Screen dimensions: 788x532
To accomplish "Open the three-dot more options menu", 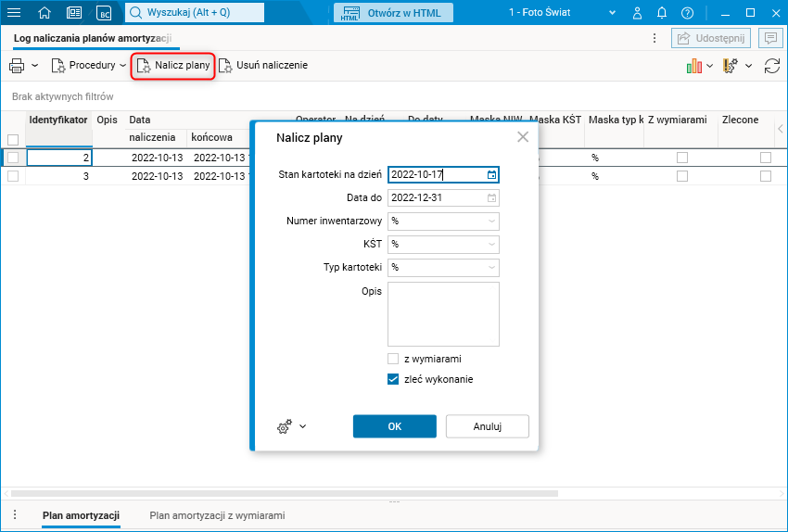I will [655, 38].
